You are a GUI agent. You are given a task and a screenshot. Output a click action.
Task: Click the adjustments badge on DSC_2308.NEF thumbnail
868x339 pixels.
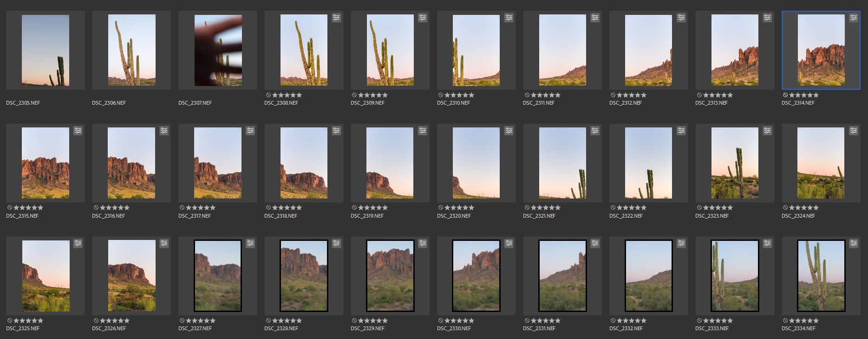(x=336, y=18)
